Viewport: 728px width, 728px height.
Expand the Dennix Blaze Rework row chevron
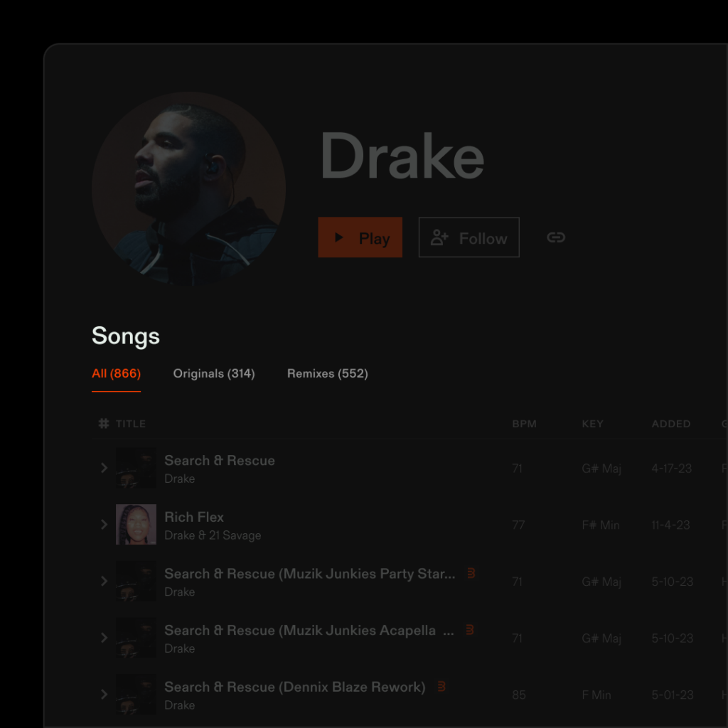104,694
